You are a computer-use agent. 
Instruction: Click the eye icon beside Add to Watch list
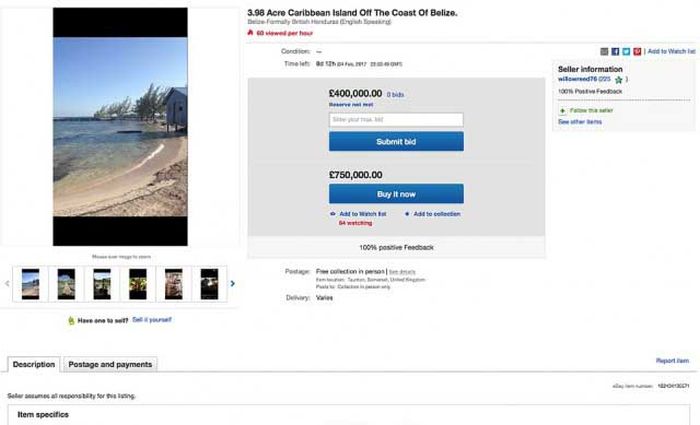332,214
